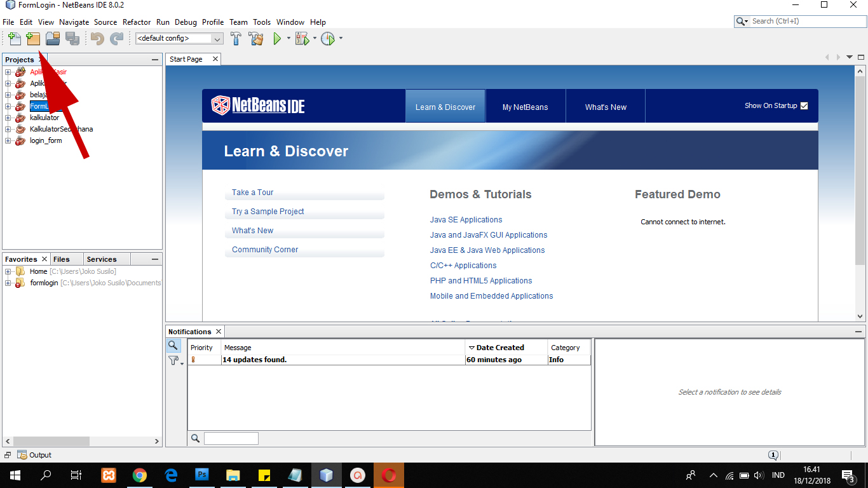The height and width of the screenshot is (488, 868).
Task: Uncheck the Show On Startup checkbox
Action: pyautogui.click(x=804, y=106)
